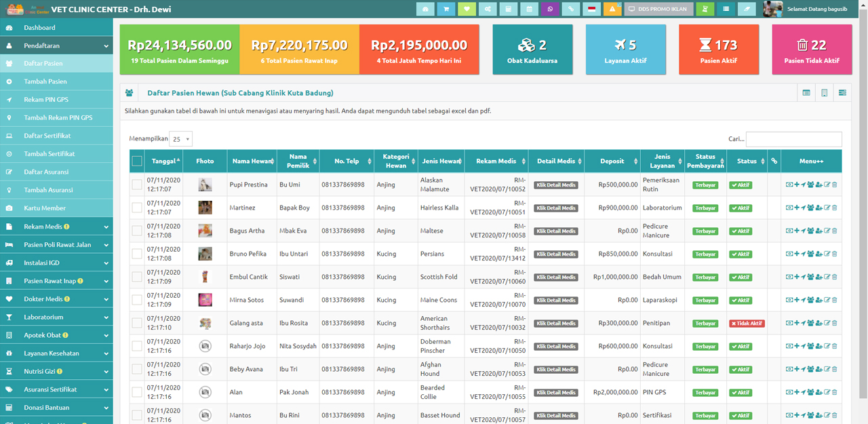Toggle the select-all checkbox in table header

(137, 161)
